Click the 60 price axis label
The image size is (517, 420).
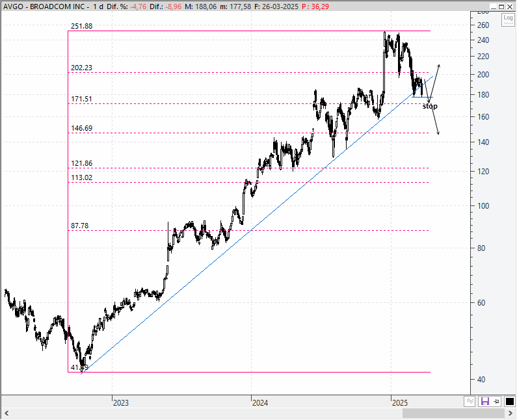pos(481,302)
